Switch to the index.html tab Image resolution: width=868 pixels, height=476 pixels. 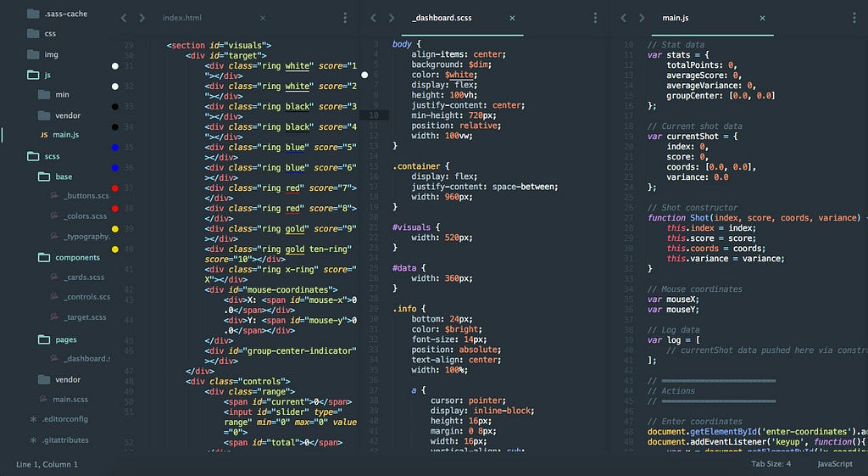coord(182,18)
